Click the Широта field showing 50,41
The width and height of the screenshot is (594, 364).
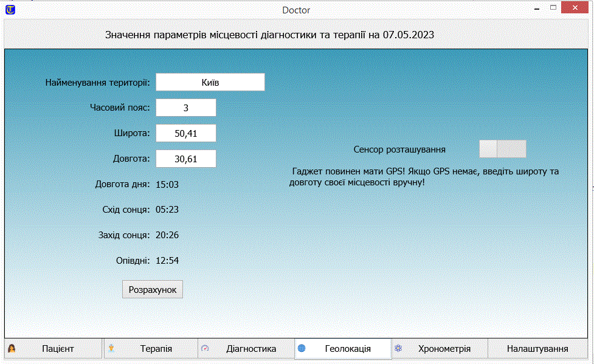click(x=186, y=133)
